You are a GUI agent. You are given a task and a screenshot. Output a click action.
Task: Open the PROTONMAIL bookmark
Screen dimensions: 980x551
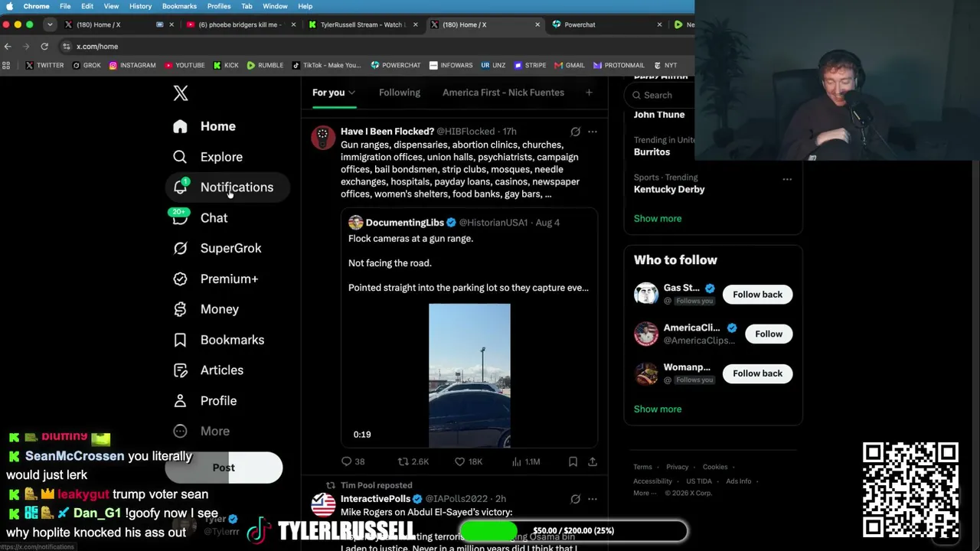[x=619, y=66]
